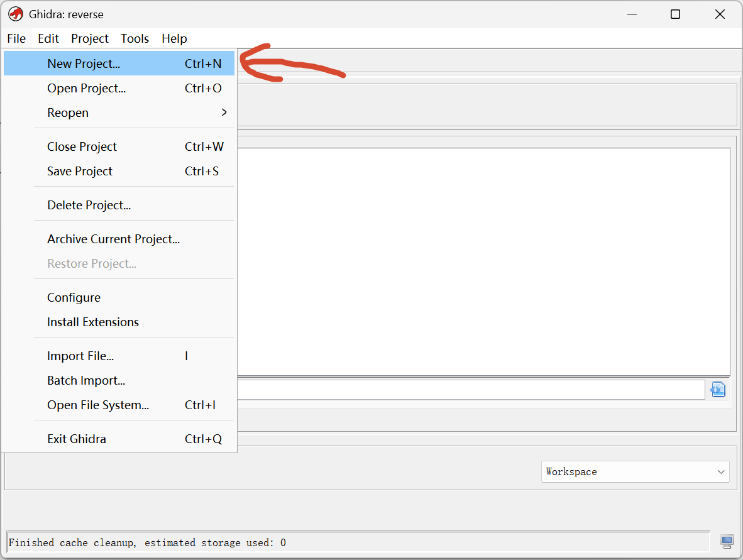The width and height of the screenshot is (743, 560).
Task: Click the filter text field below the project tree
Action: click(x=470, y=390)
